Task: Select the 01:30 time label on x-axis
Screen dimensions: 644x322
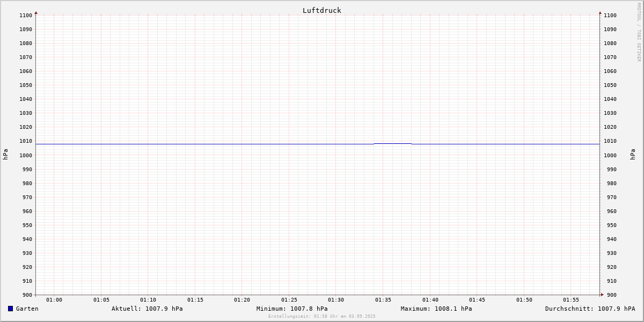Action: (x=336, y=300)
